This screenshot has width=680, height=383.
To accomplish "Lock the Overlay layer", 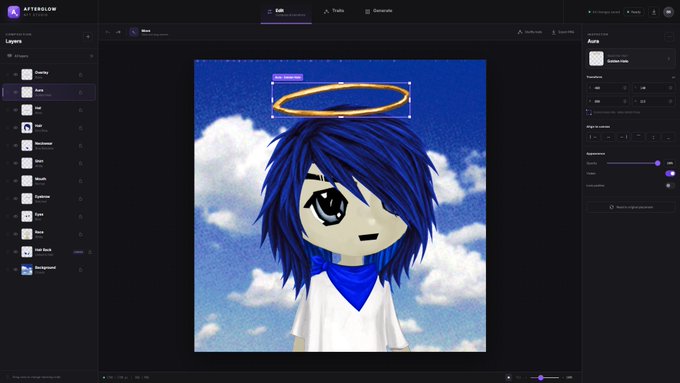I will (81, 75).
